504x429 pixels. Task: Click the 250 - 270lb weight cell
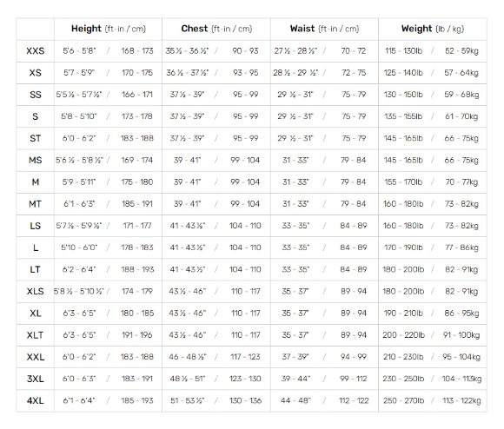click(x=404, y=400)
